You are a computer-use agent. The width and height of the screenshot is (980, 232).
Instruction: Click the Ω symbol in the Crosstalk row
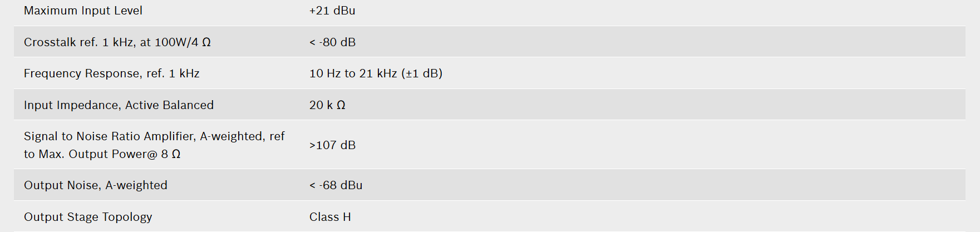(206, 42)
